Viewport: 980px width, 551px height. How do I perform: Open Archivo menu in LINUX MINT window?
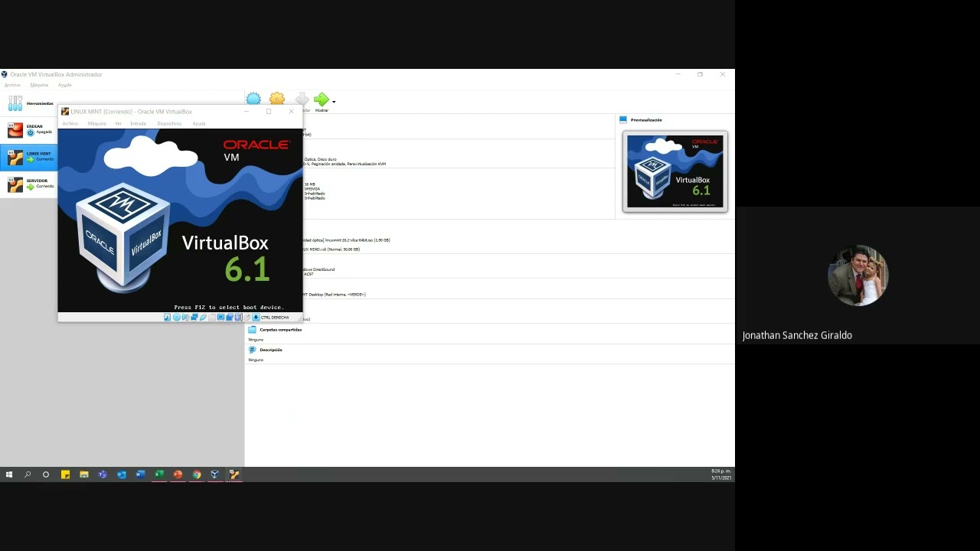coord(70,123)
